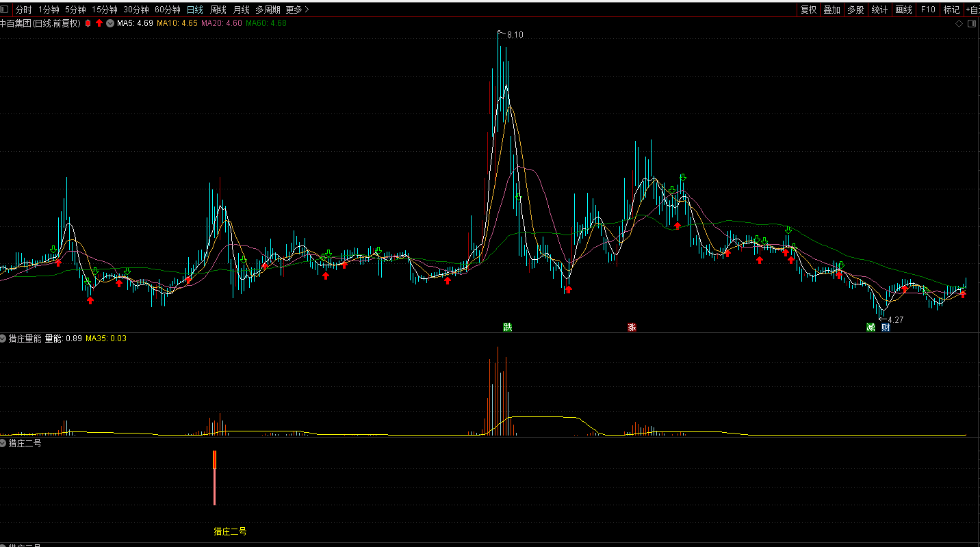
Task: Click the blue 财 marker on timeline
Action: [886, 328]
